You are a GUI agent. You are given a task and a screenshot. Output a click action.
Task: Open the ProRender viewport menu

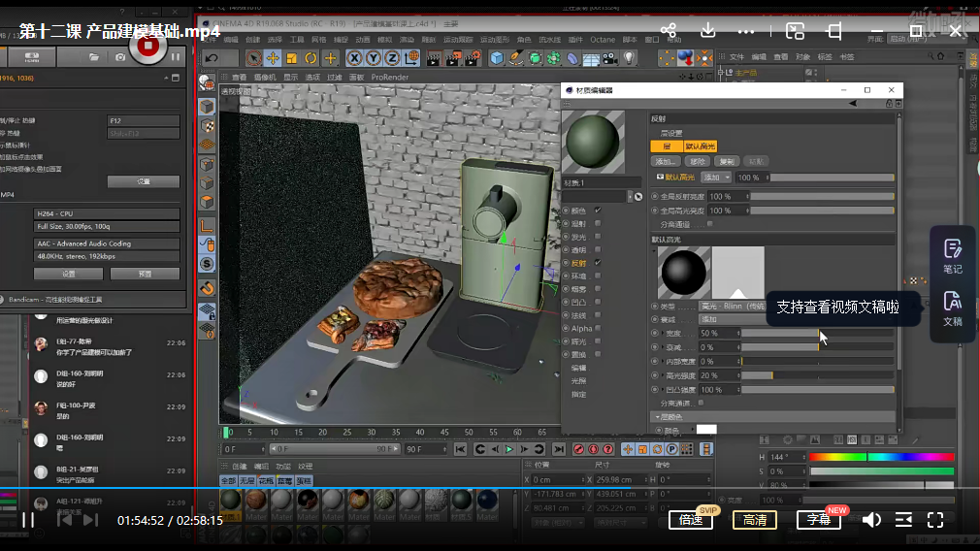pyautogui.click(x=389, y=78)
